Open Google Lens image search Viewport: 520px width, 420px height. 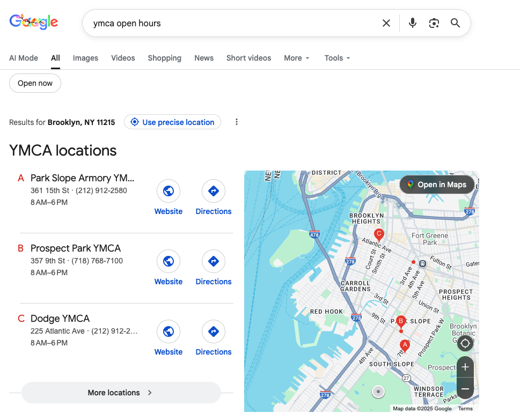[x=434, y=23]
